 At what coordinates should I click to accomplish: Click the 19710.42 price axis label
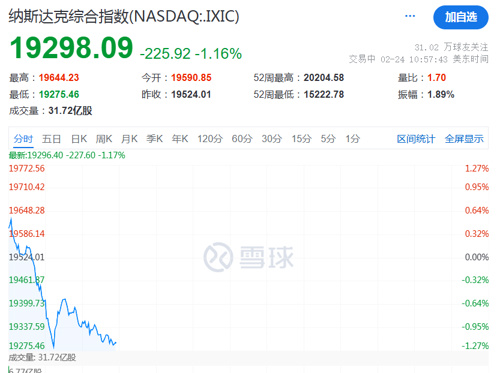(x=27, y=187)
